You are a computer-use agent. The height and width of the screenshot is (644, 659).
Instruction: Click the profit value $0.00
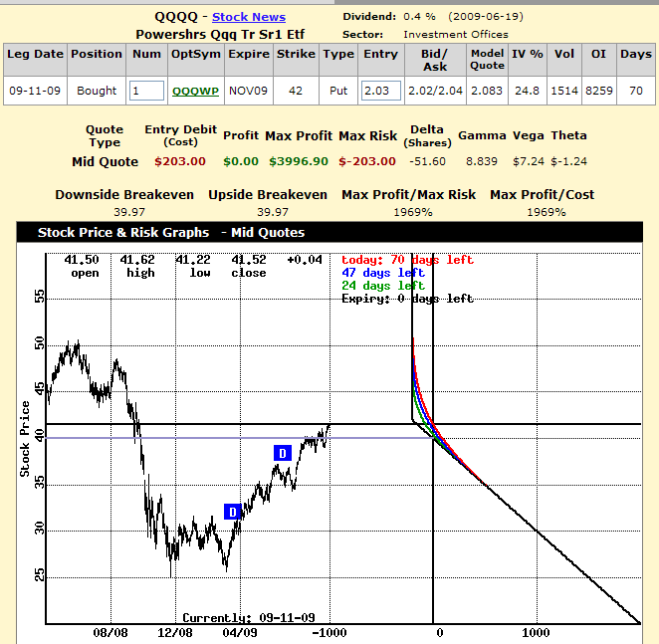[241, 161]
